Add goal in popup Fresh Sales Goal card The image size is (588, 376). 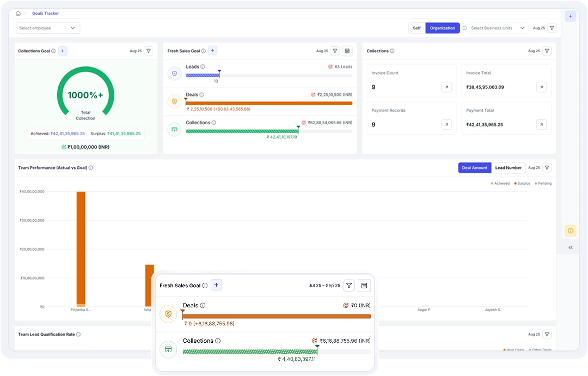216,285
